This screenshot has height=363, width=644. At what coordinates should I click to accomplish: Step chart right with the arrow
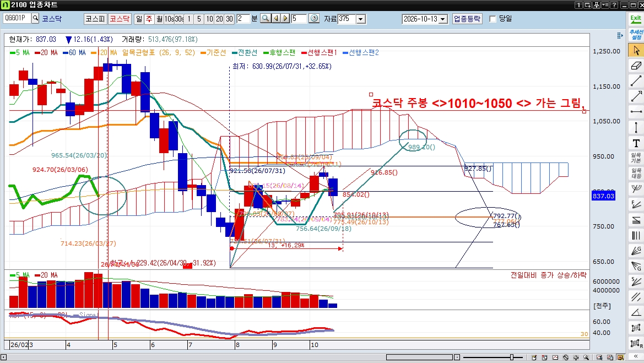[285, 19]
